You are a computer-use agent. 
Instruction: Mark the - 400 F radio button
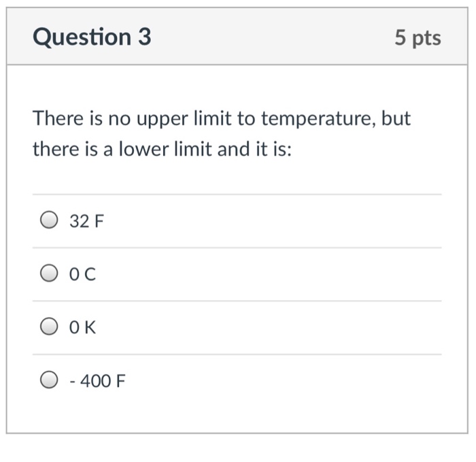[x=49, y=380]
